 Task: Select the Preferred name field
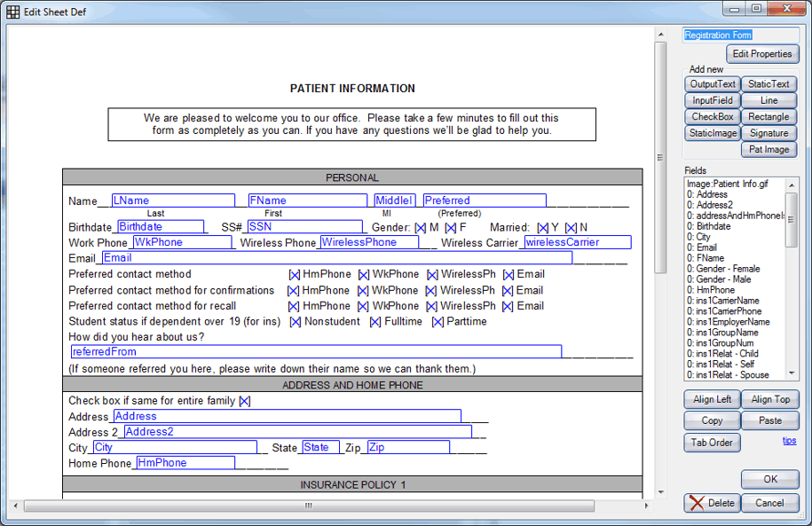click(x=485, y=200)
